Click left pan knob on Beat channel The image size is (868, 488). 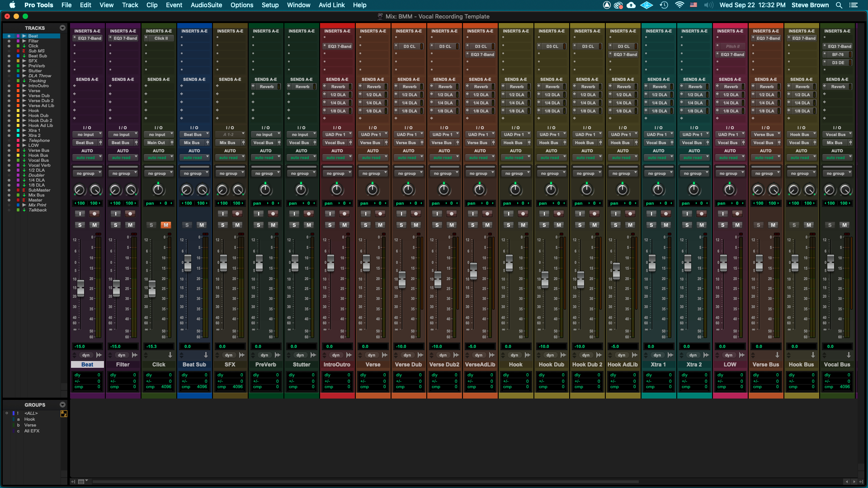click(x=80, y=190)
